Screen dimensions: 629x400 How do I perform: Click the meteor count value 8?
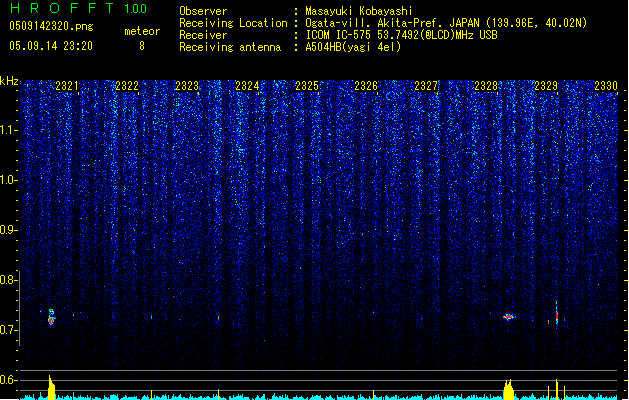[x=142, y=46]
